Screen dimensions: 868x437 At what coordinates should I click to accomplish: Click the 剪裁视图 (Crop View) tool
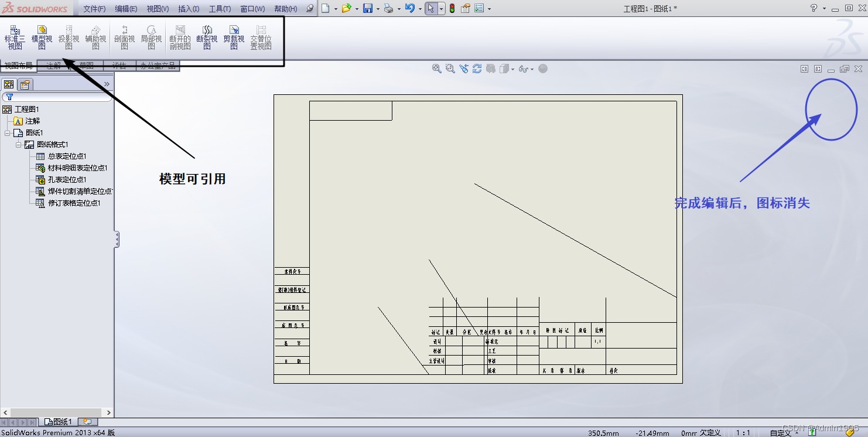[x=234, y=37]
